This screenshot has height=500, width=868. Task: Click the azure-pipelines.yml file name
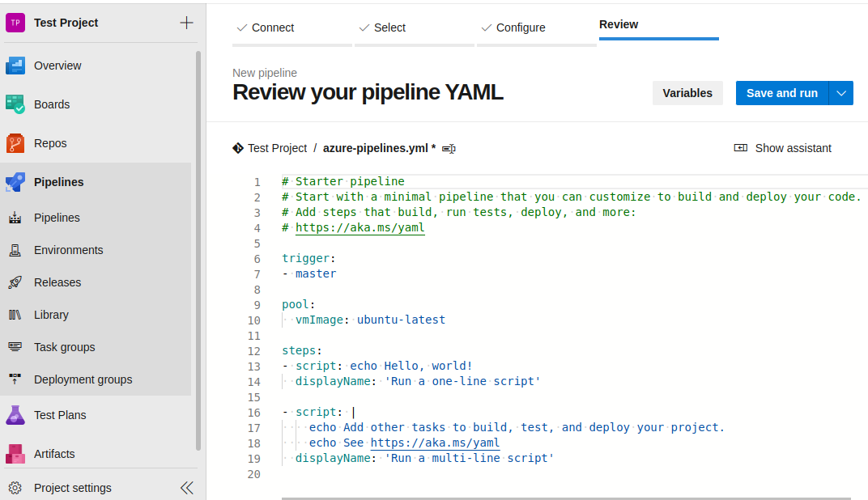coord(376,148)
